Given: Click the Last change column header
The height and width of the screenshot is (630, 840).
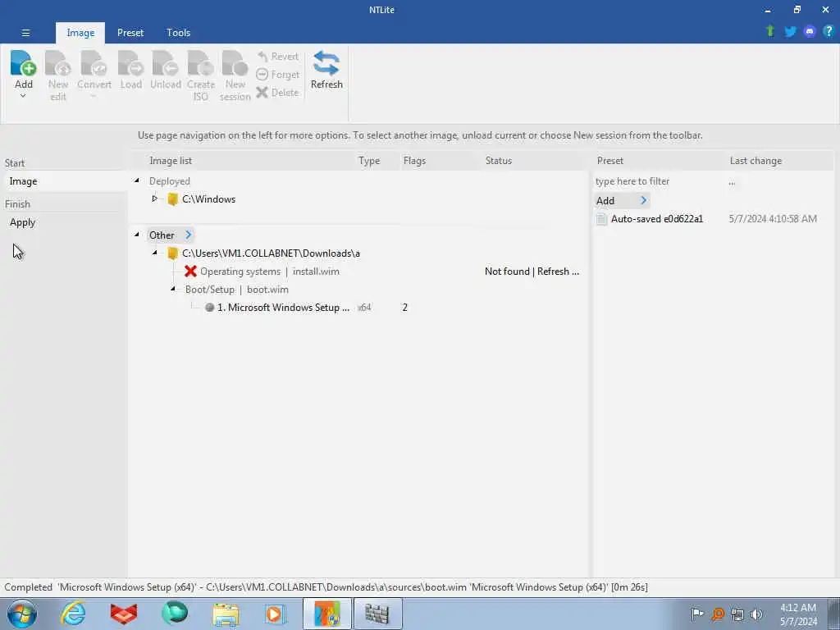Looking at the screenshot, I should pyautogui.click(x=756, y=161).
